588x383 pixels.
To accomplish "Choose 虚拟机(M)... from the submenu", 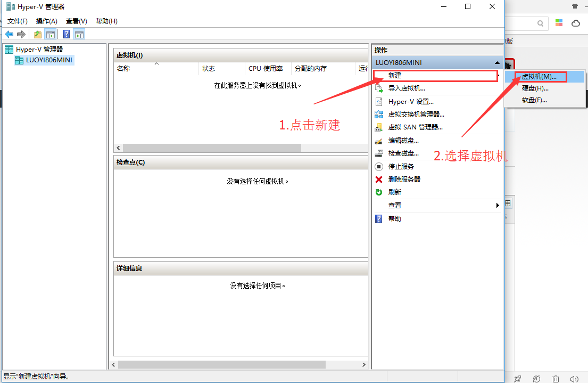I will coord(539,77).
